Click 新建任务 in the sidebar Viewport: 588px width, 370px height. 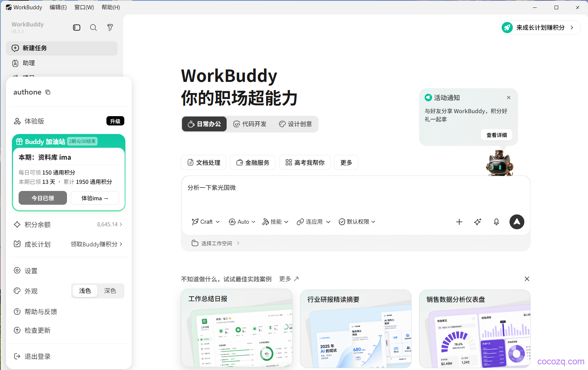click(62, 48)
